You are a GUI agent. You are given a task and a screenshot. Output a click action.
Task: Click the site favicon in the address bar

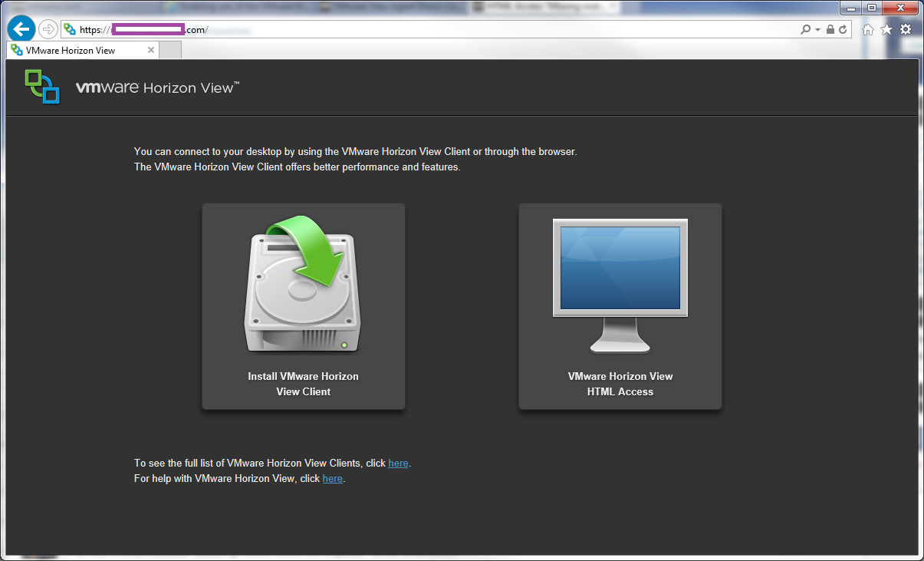70,29
